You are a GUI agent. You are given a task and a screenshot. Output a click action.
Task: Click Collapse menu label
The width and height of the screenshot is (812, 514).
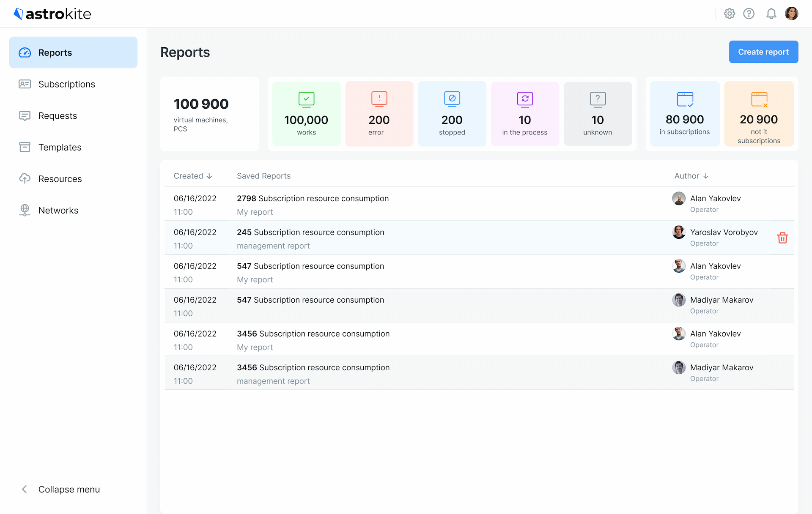[69, 489]
